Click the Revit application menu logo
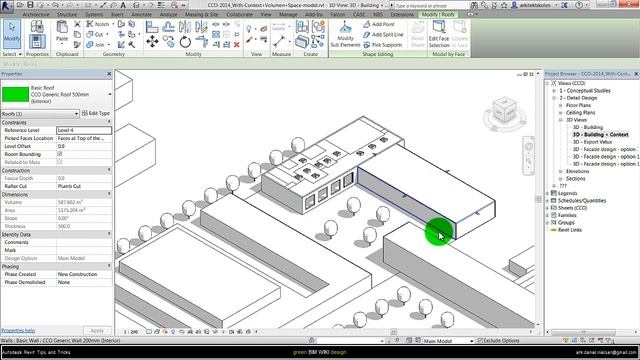The height and width of the screenshot is (360, 640). (x=6, y=6)
